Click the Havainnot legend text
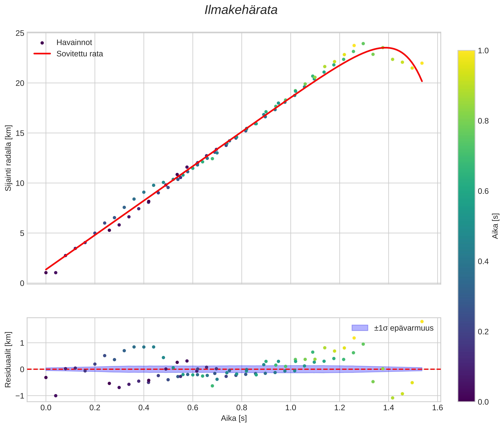Viewport: 504px width, 427px height. [x=74, y=43]
